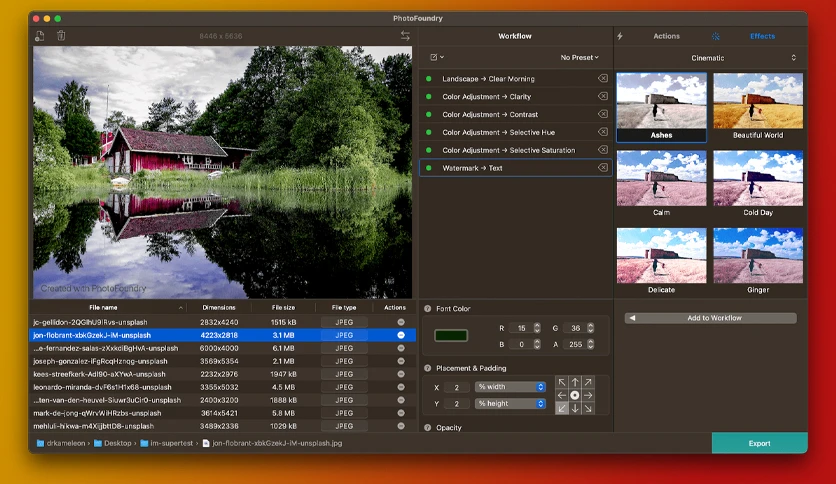Open the dark green font color swatch
The image size is (836, 484).
[451, 335]
